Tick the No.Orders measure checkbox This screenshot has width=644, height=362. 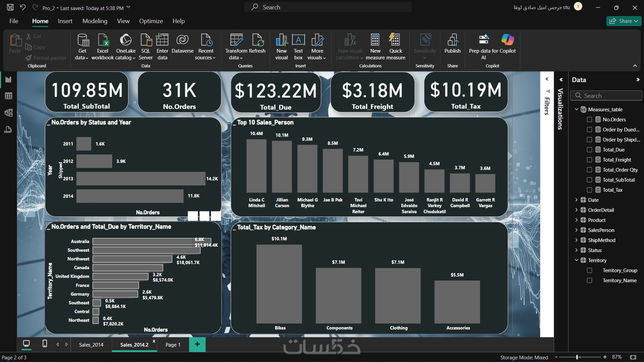(x=589, y=120)
